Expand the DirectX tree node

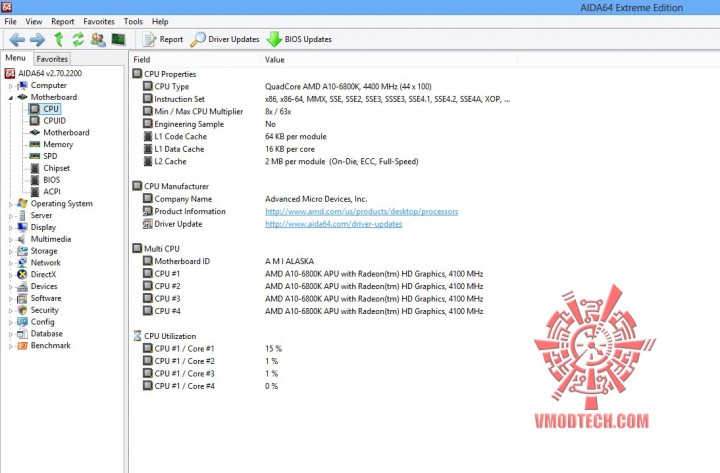[x=11, y=275]
